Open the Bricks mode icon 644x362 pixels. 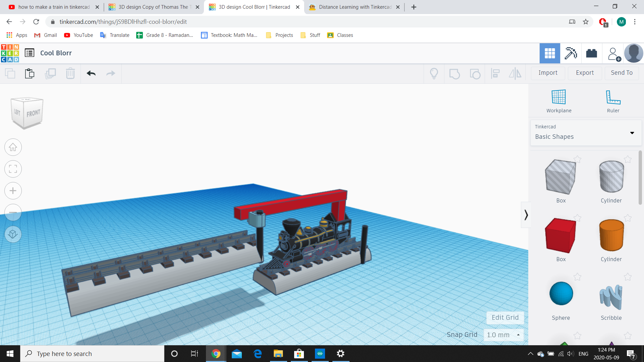[591, 53]
